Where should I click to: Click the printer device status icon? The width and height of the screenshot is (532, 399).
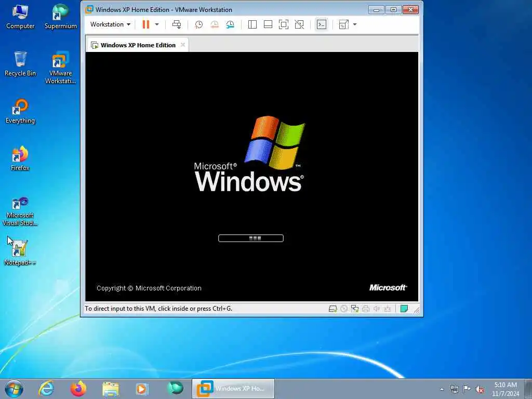click(366, 309)
